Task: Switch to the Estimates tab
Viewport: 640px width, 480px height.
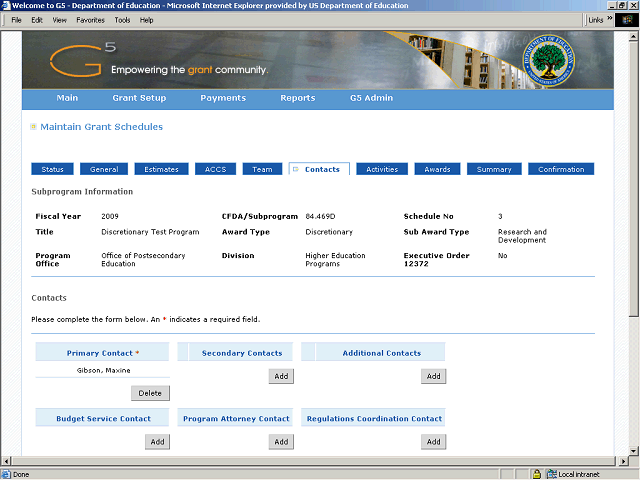Action: point(161,169)
